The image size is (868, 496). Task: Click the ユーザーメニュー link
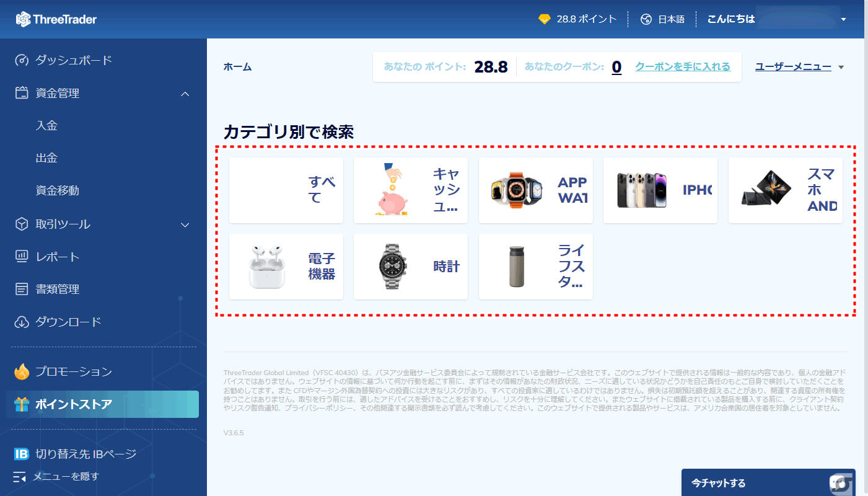793,66
